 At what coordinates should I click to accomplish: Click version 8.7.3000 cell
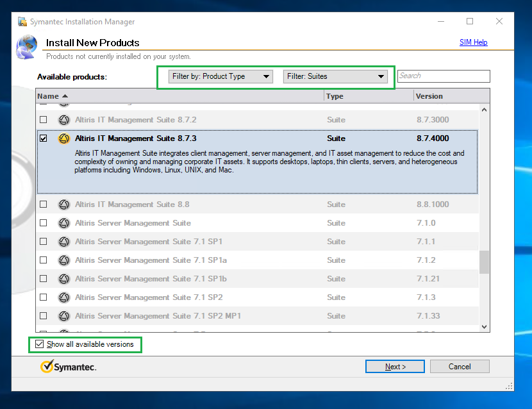coord(433,120)
